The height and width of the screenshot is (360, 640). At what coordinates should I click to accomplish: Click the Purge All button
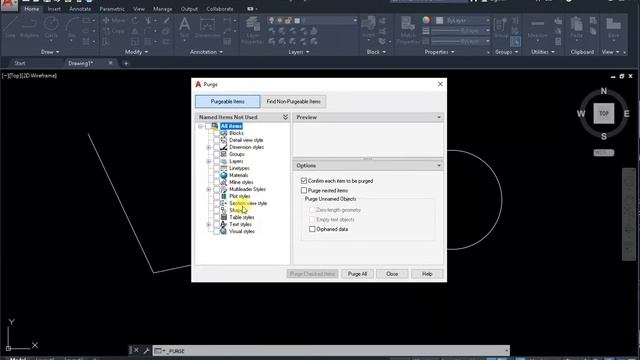point(357,274)
